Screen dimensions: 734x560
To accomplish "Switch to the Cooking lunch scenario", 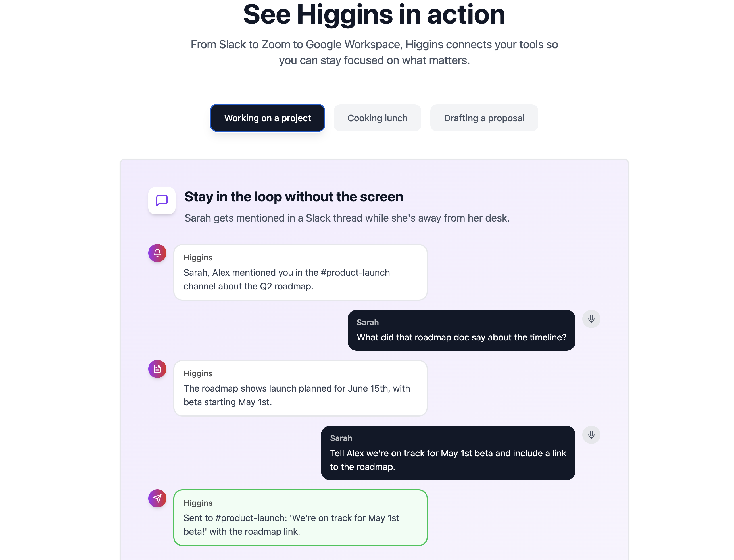I will [x=377, y=118].
